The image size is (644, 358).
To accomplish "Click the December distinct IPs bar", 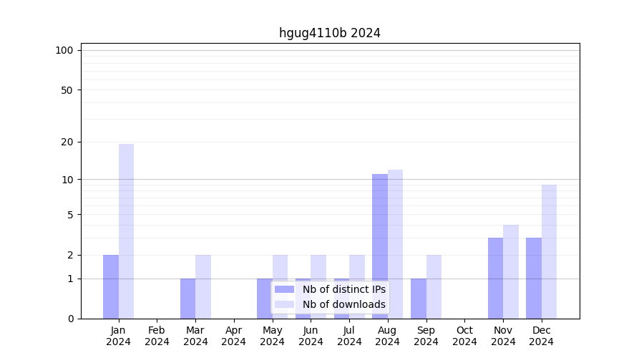I will pyautogui.click(x=534, y=278).
